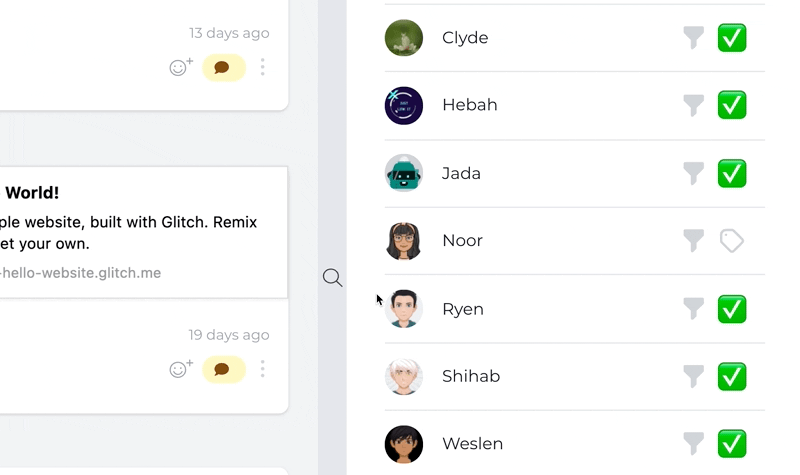Filter by Shihab using funnel icon
The width and height of the screenshot is (800, 475).
pyautogui.click(x=693, y=376)
